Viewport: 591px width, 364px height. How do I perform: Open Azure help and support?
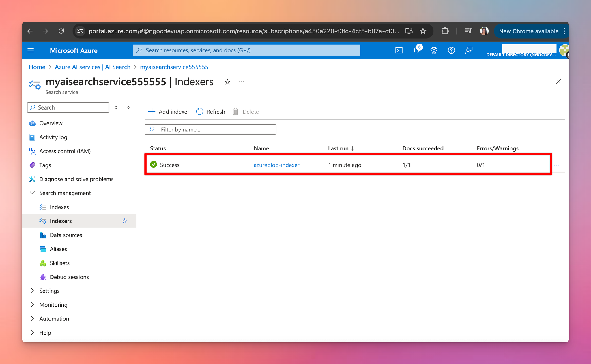(x=451, y=50)
